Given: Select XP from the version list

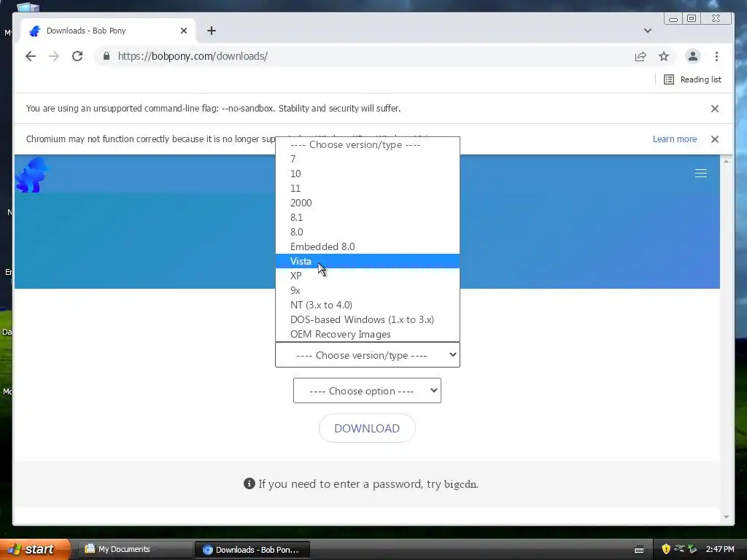Looking at the screenshot, I should pyautogui.click(x=368, y=276).
